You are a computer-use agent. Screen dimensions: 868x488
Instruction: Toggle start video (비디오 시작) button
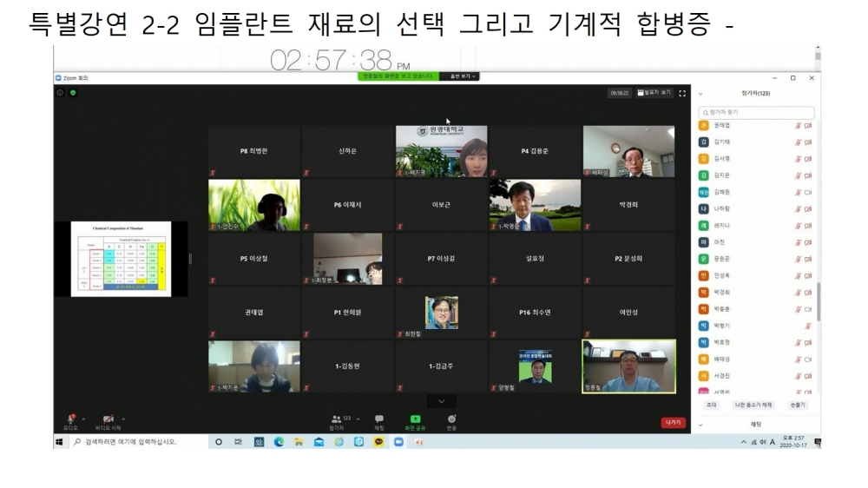(109, 420)
